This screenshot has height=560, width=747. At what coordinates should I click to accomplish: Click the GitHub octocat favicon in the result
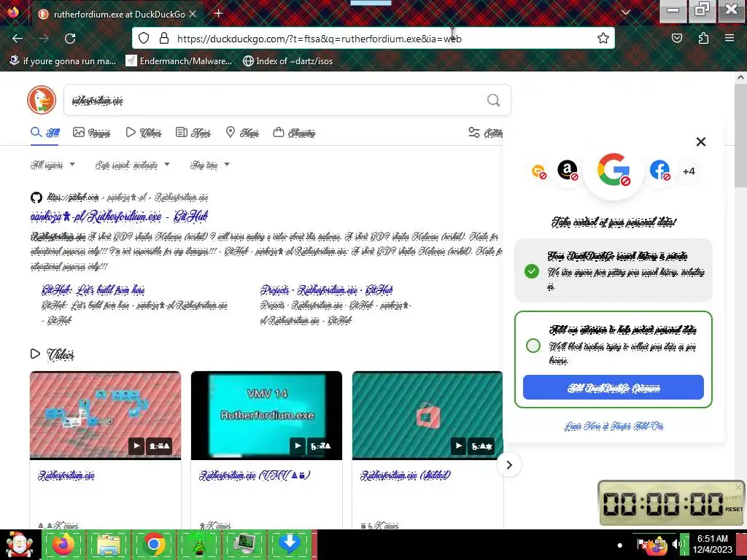click(36, 197)
